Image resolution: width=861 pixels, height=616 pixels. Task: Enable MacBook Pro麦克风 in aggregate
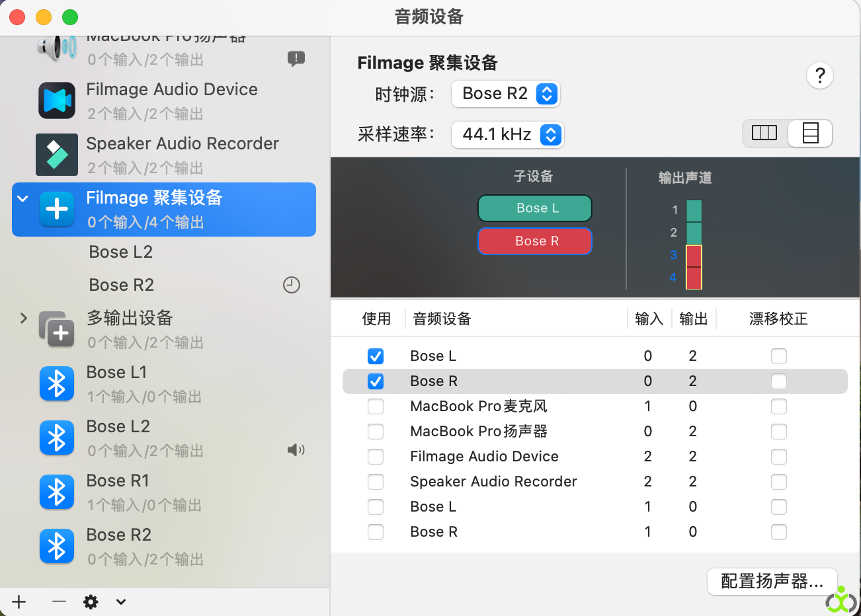pos(376,406)
